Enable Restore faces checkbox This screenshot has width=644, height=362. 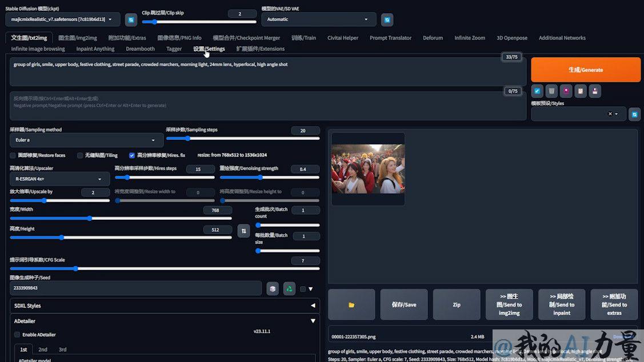[x=13, y=155]
